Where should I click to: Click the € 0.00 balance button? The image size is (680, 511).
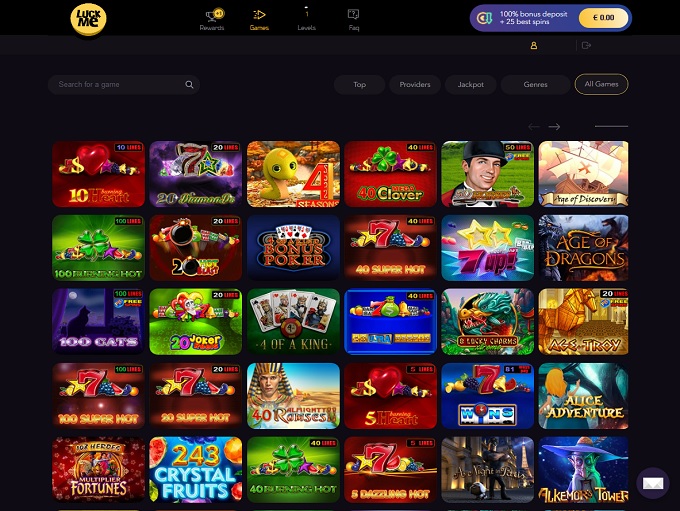[603, 18]
